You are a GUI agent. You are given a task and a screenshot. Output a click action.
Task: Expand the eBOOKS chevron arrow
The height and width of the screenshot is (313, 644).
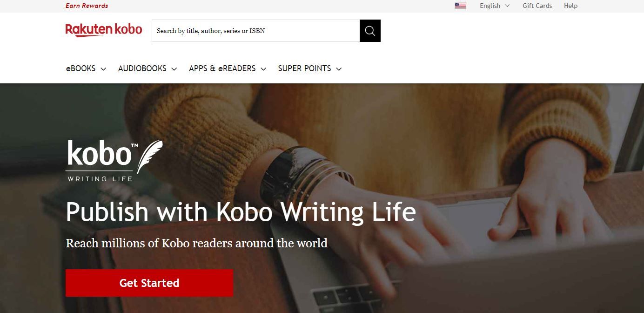tap(103, 69)
